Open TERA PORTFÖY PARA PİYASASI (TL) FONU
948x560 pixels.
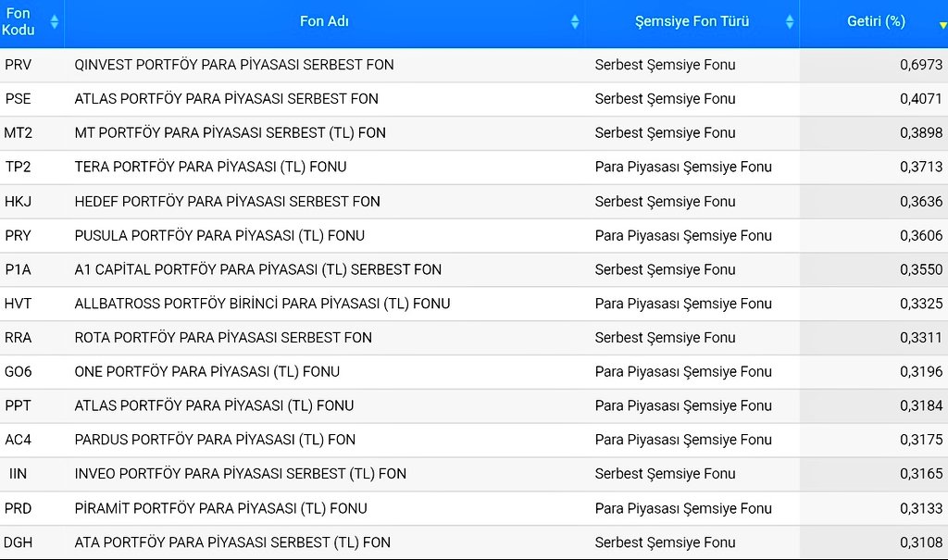pos(210,167)
